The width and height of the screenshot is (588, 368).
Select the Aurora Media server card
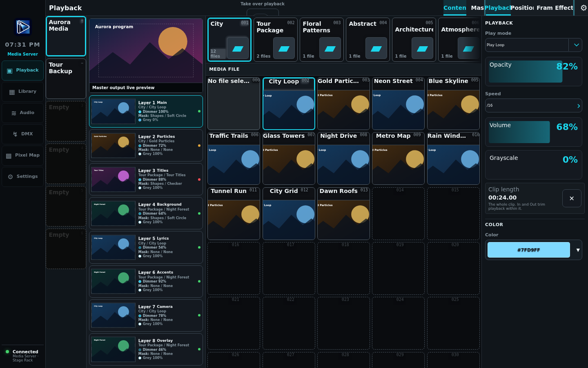[x=66, y=36]
